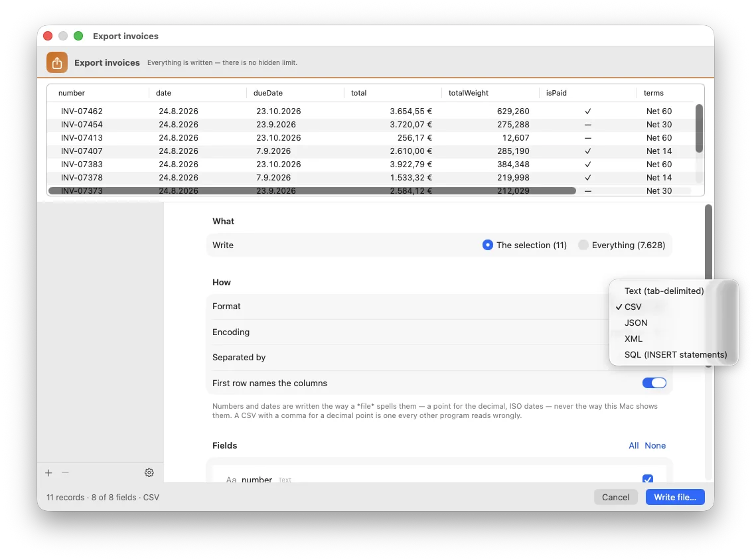Viewport: 754px width, 560px height.
Task: Click the Encoding row label
Action: [x=231, y=332]
